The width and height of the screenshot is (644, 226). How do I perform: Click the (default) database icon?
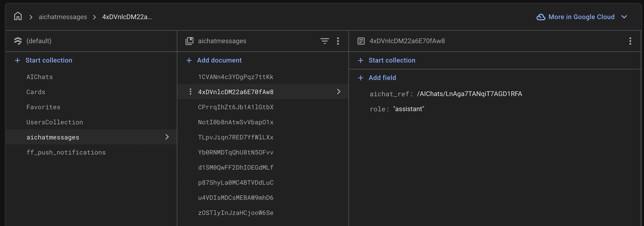[18, 41]
